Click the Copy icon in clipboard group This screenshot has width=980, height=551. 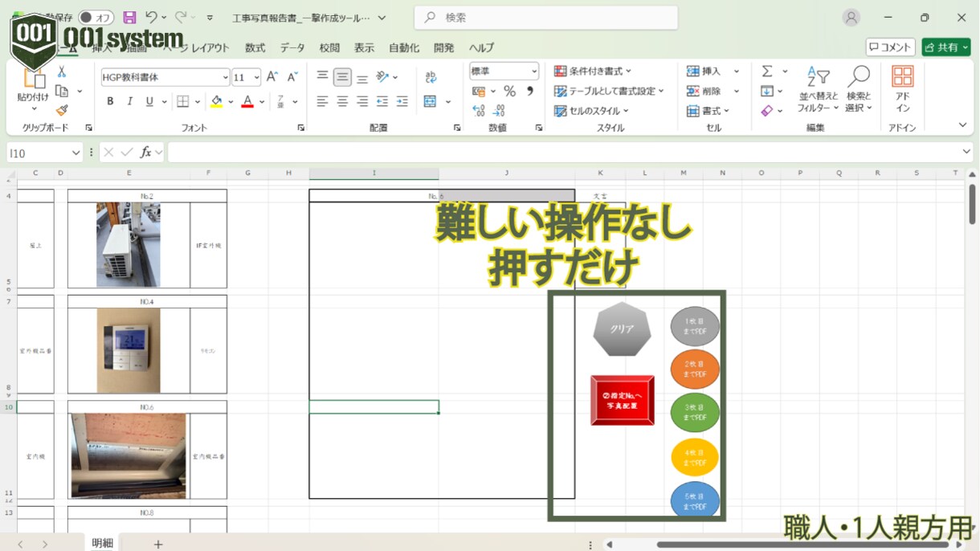62,92
